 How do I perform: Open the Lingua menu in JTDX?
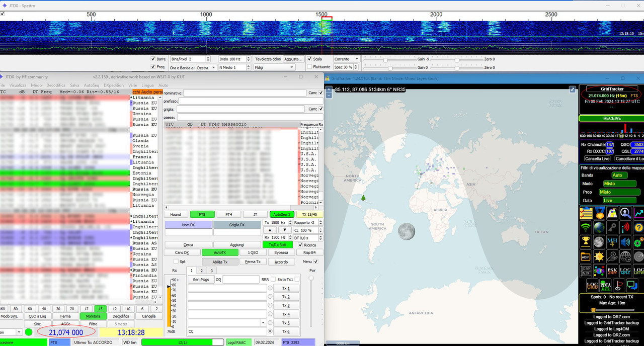[147, 85]
